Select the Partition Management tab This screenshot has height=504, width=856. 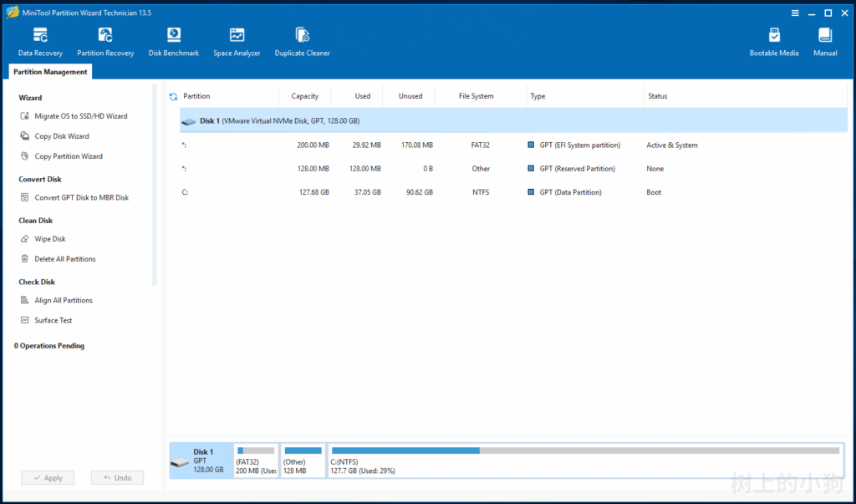(x=50, y=72)
